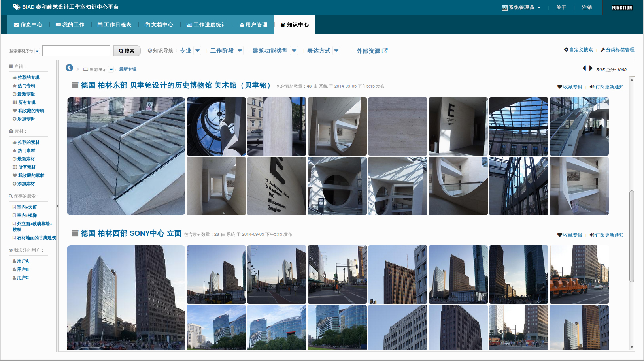Switch to 工作进度统计 tab
Viewport: 644px width, 361px height.
(x=206, y=24)
